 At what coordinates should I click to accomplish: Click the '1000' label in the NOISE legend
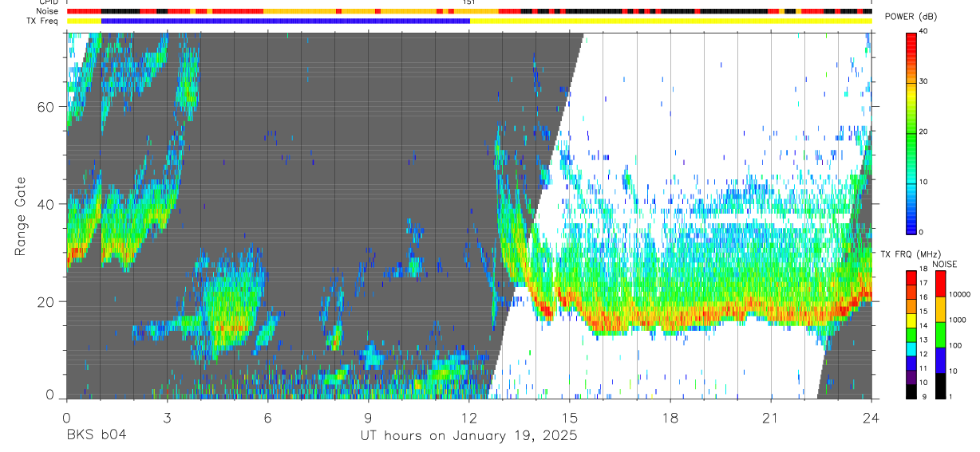click(958, 320)
